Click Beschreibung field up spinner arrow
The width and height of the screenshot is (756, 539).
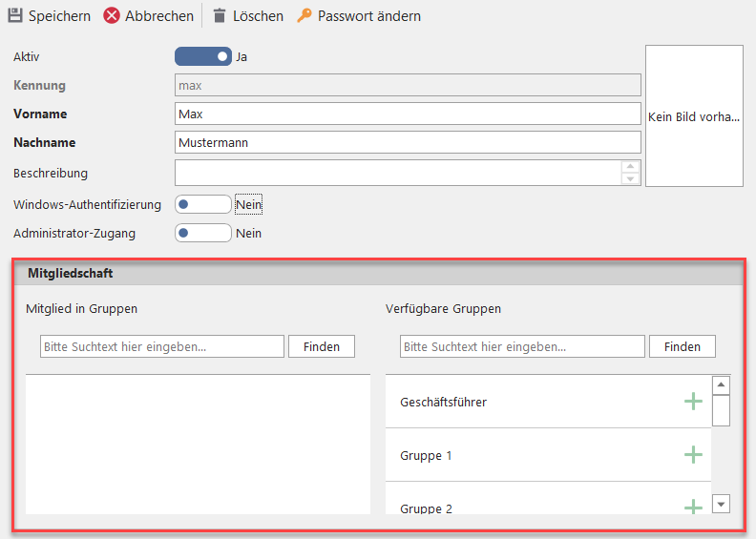pos(630,167)
